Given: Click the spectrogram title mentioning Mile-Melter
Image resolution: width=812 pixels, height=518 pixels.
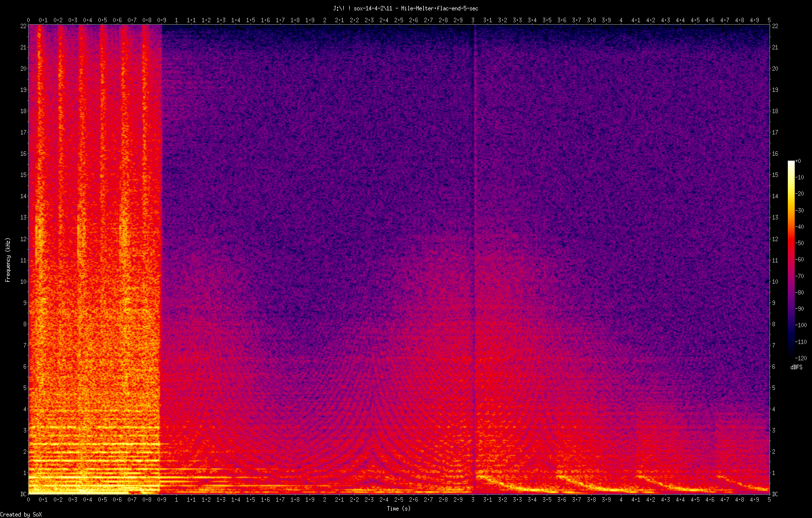Looking at the screenshot, I should 406,8.
